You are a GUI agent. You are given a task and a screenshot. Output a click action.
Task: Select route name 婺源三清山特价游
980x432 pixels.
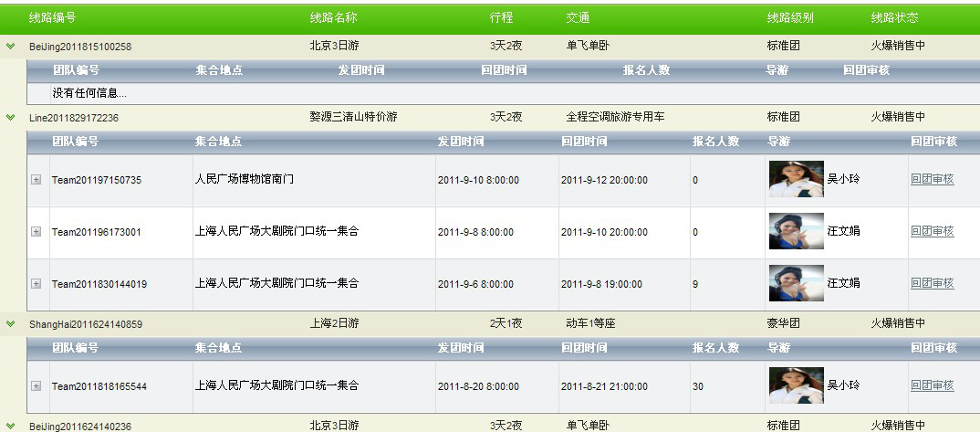click(x=353, y=117)
